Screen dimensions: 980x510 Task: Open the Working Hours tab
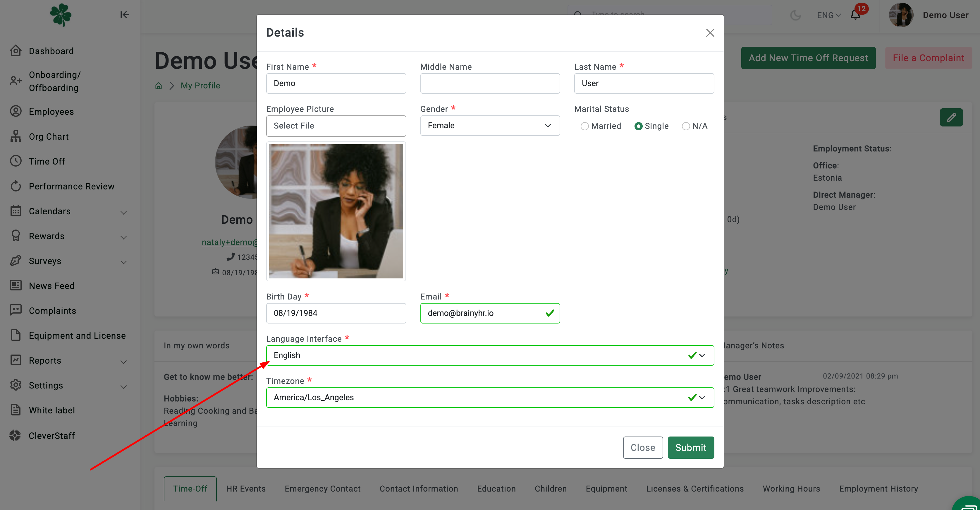coord(791,489)
